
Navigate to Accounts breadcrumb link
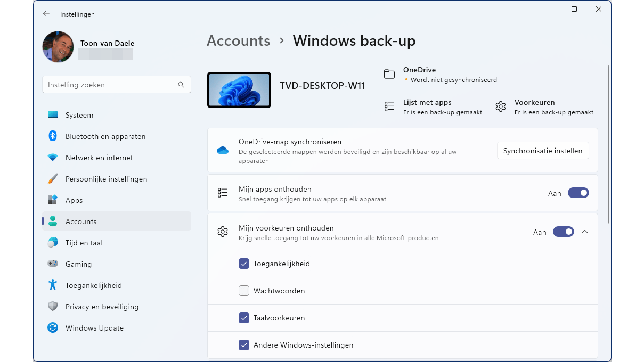[238, 41]
